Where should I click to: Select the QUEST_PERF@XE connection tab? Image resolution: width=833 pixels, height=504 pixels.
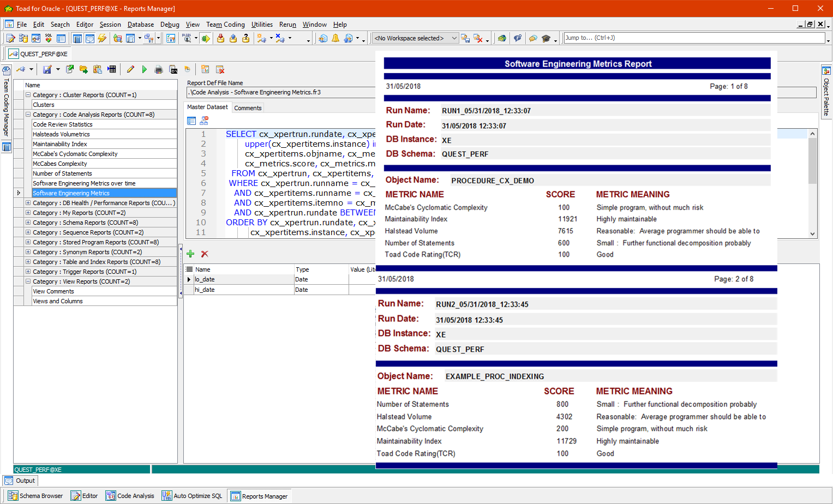[38, 54]
